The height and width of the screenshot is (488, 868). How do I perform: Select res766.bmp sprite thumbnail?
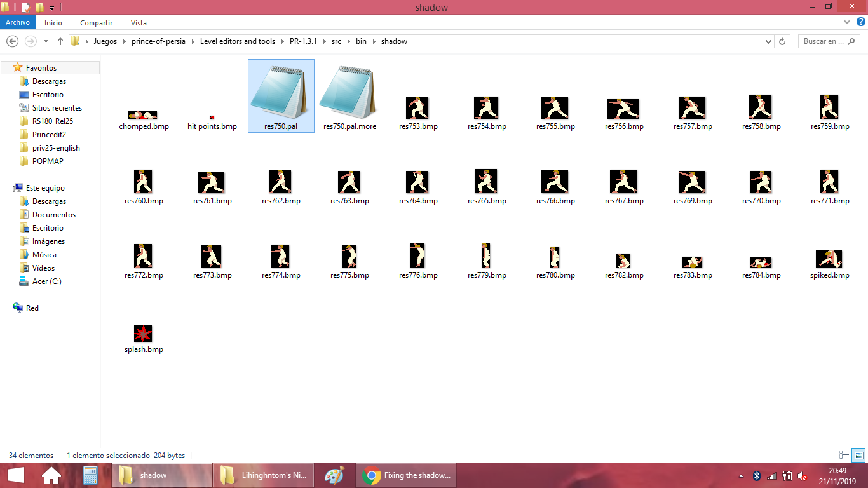[555, 182]
